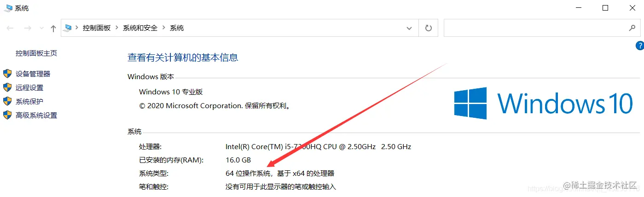Screen dimensions: 644x197
Task: Click the magnifier icon in search box
Action: [x=632, y=28]
